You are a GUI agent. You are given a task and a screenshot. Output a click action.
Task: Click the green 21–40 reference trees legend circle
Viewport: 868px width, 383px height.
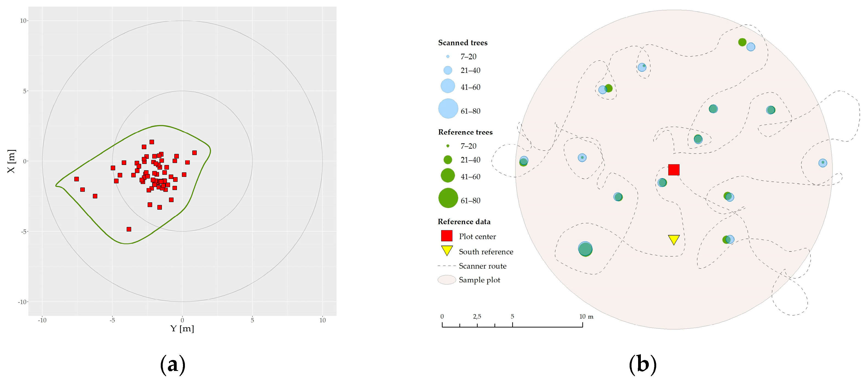447,160
